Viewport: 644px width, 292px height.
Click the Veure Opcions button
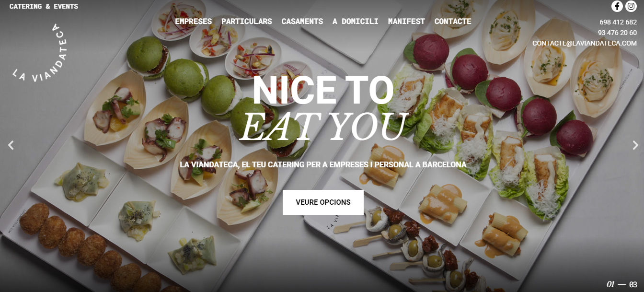(x=323, y=202)
